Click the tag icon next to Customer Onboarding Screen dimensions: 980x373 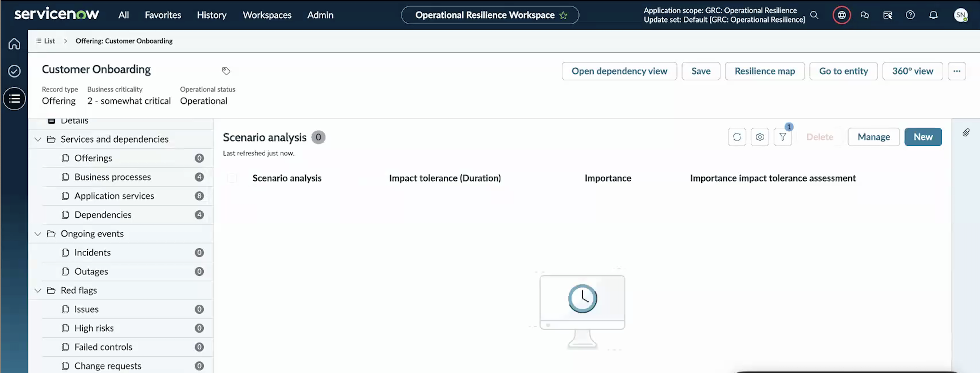226,71
